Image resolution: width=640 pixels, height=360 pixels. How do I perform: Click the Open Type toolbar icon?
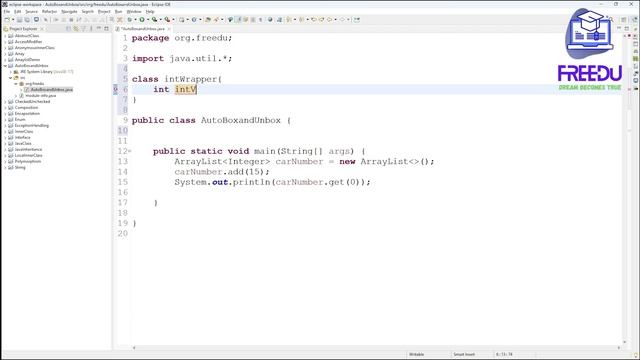(208, 20)
